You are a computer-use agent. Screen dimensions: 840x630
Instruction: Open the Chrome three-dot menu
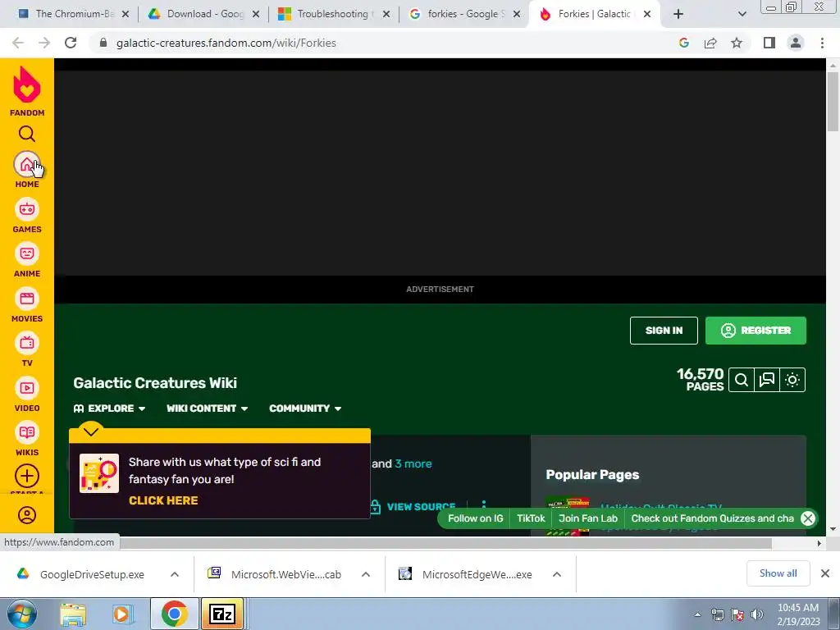822,43
